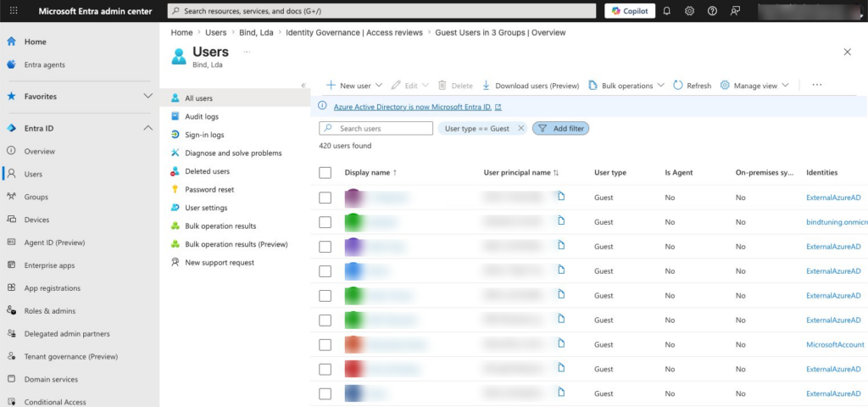Click the Refresh toolbar icon
The height and width of the screenshot is (407, 868).
[x=678, y=86]
